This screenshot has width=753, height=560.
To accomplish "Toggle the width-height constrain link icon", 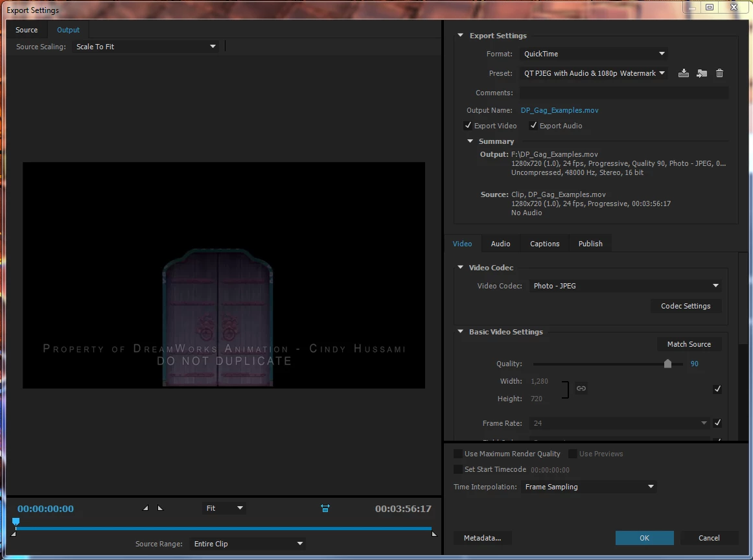I will [581, 388].
